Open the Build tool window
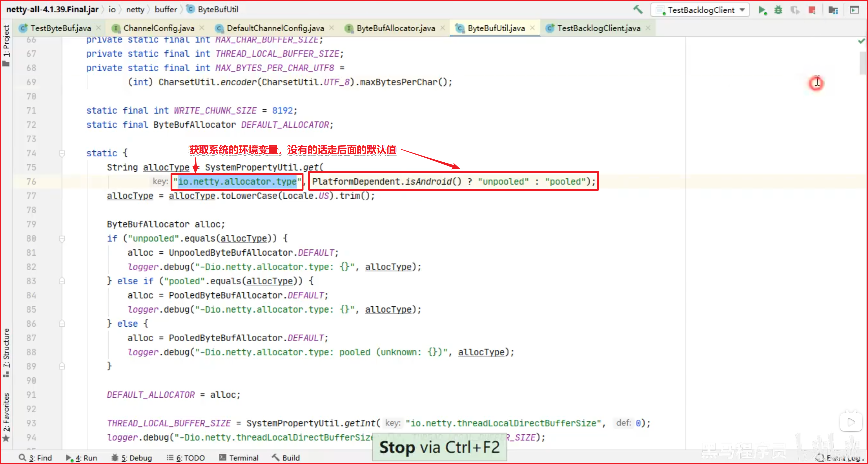 286,458
